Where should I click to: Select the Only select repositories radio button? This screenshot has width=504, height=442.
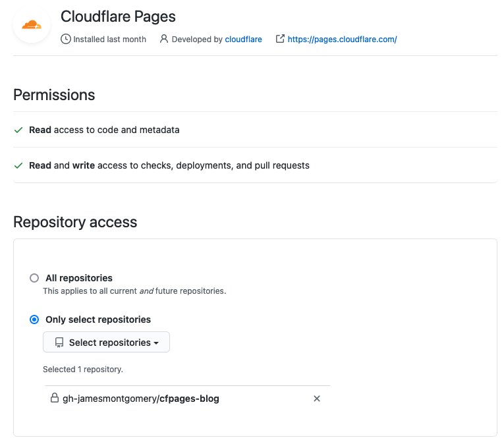(x=34, y=319)
